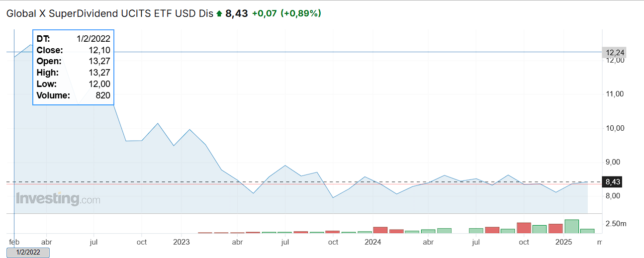Click the green up-arrow price change icon

point(219,14)
